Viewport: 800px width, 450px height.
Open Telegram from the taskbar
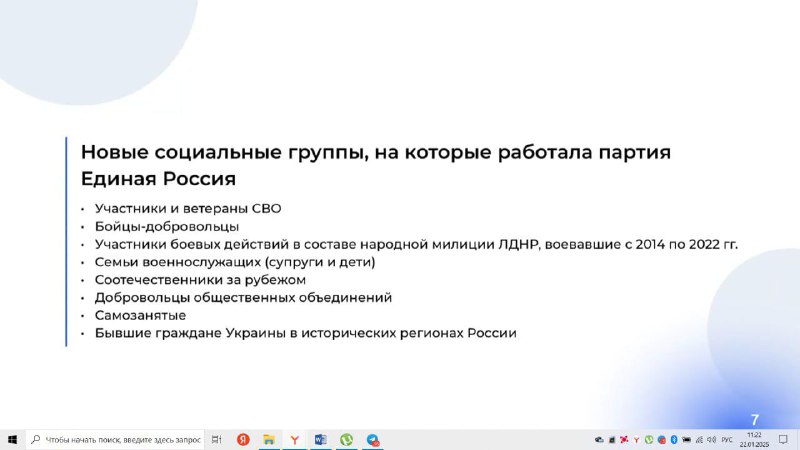pos(373,439)
